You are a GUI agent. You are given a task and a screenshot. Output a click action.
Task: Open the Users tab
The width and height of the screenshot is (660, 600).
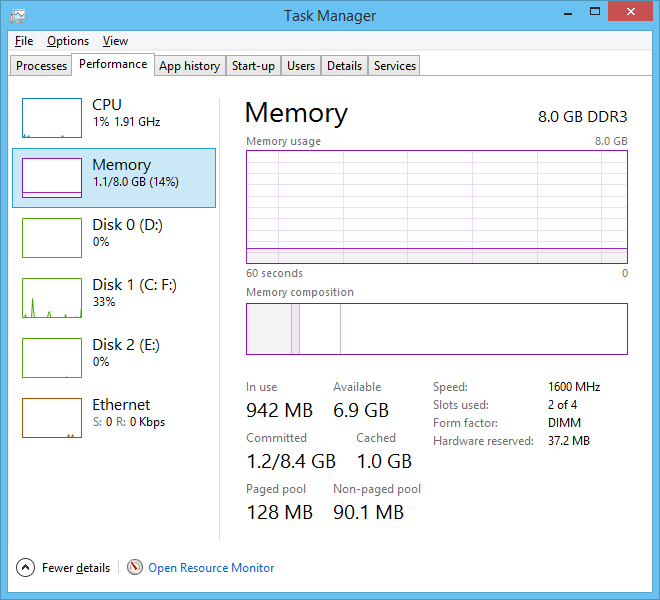point(301,66)
